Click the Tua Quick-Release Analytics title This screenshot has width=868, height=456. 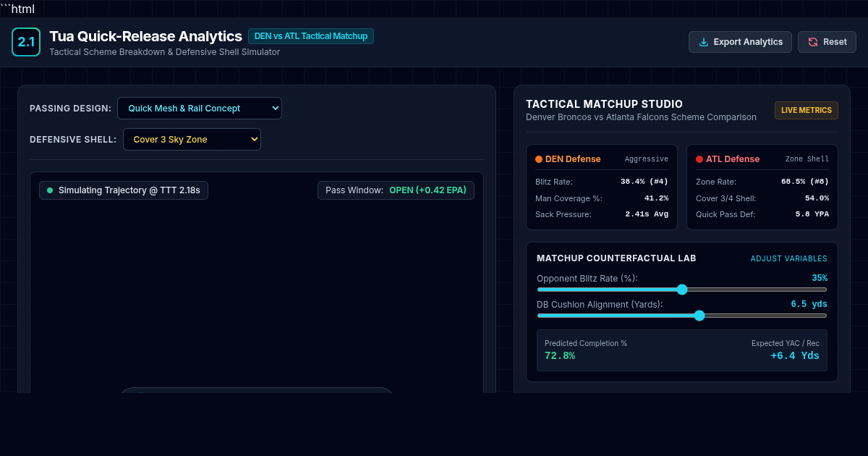(145, 36)
